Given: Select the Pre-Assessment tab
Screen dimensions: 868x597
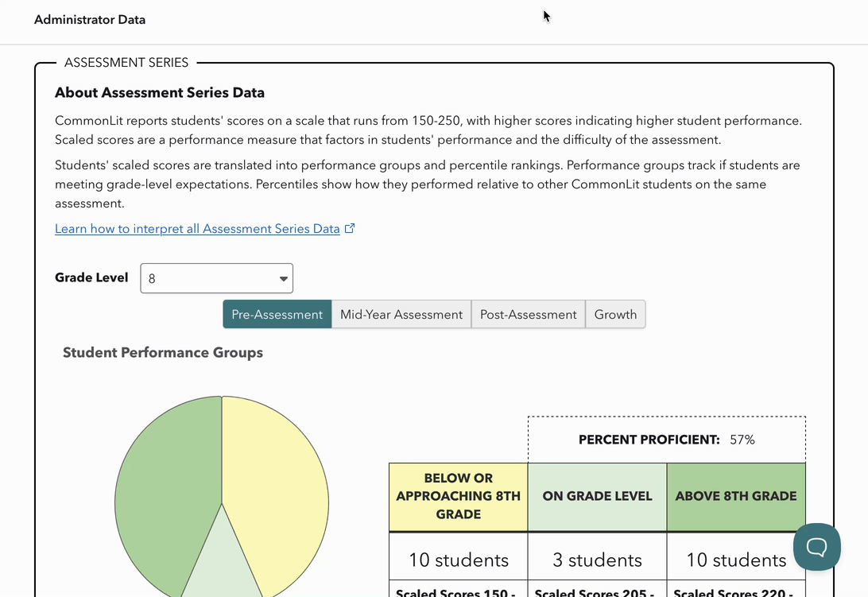Looking at the screenshot, I should (x=277, y=314).
